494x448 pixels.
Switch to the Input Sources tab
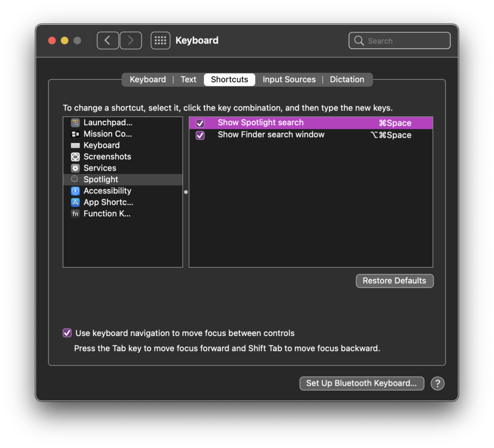click(289, 80)
